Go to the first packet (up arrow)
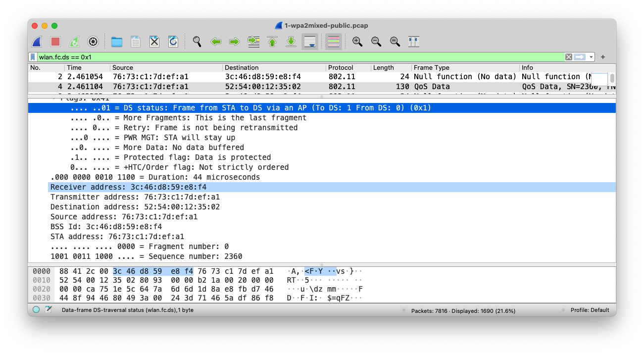The width and height of the screenshot is (644, 353). point(272,42)
